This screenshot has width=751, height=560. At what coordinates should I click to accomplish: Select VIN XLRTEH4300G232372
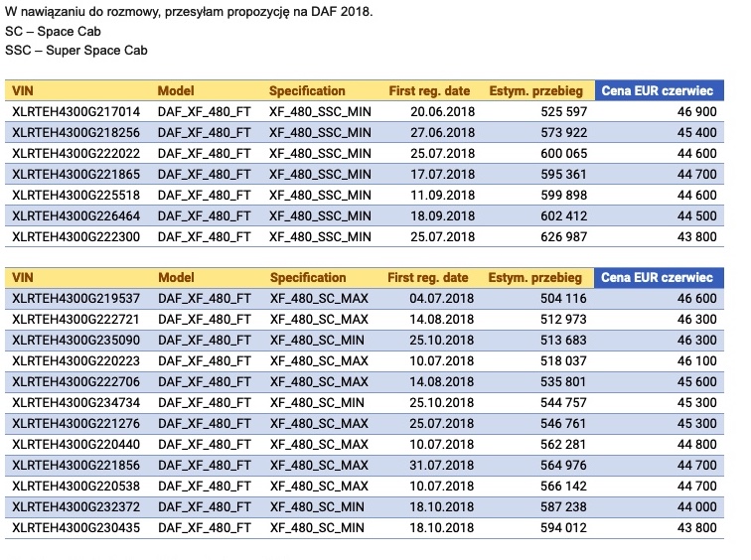[x=76, y=506]
